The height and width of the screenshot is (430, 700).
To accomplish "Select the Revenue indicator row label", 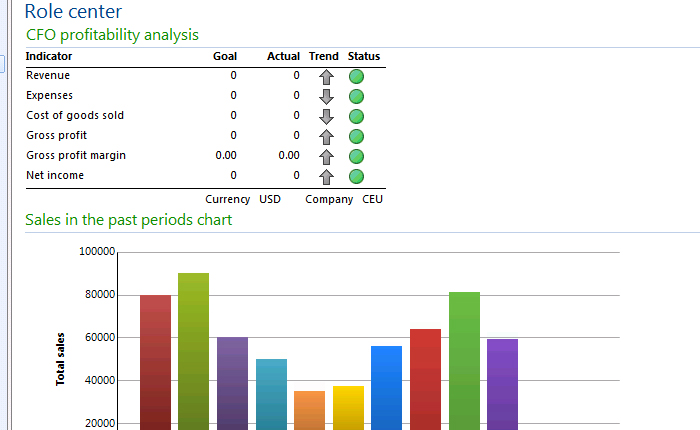I will point(48,75).
